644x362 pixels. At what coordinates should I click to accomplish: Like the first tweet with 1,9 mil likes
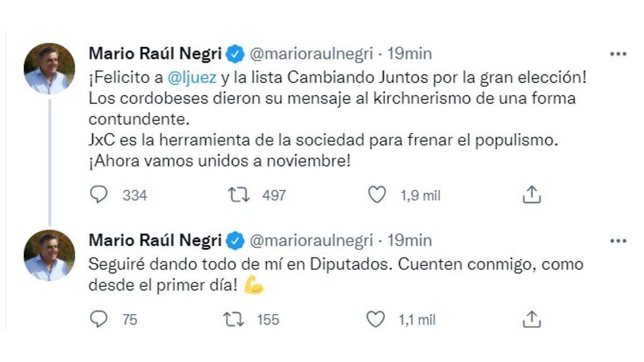click(377, 195)
